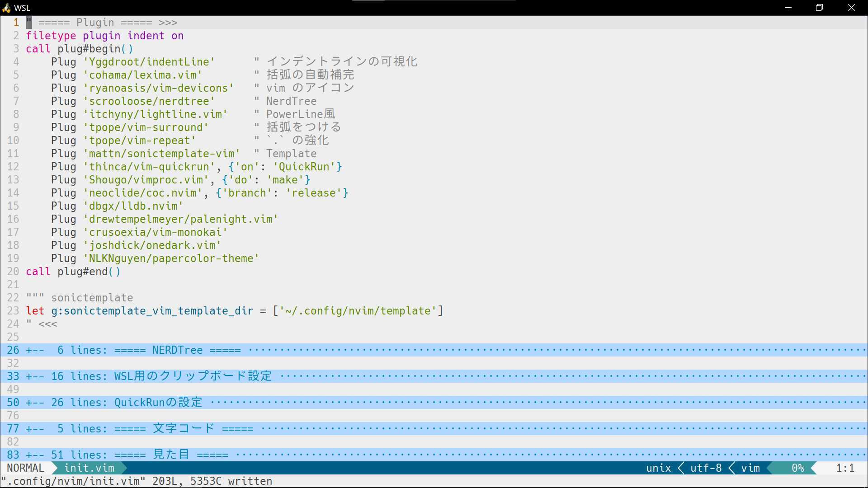This screenshot has height=488, width=868.
Task: Click the vim filetype indicator
Action: coord(750,468)
